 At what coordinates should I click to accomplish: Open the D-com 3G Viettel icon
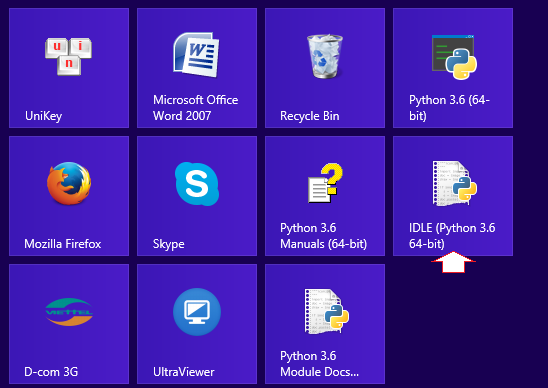pyautogui.click(x=69, y=312)
